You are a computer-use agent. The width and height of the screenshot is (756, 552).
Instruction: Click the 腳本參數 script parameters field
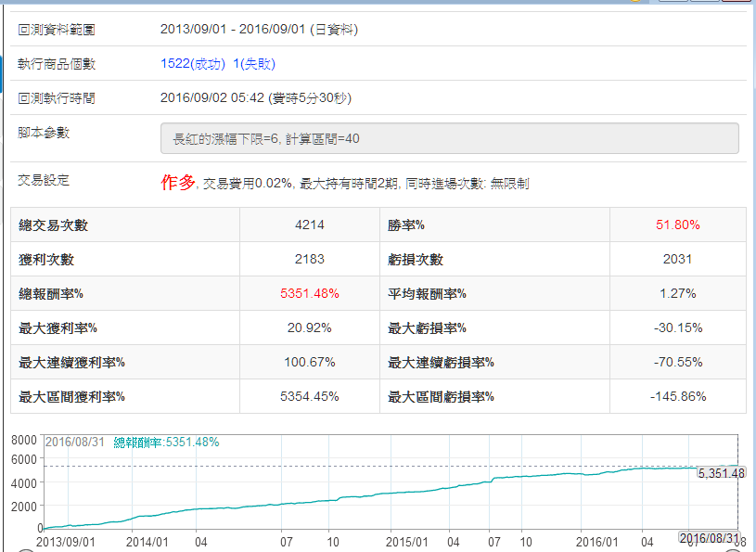449,139
